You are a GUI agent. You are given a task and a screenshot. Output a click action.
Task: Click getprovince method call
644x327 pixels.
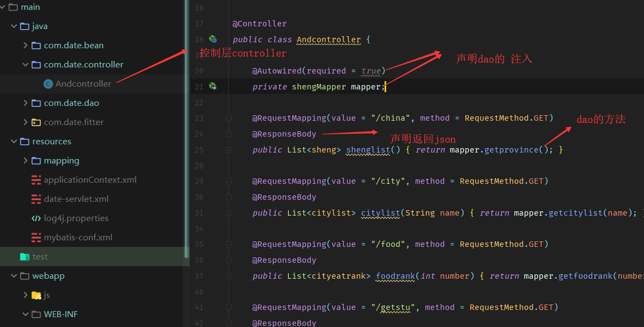[511, 150]
